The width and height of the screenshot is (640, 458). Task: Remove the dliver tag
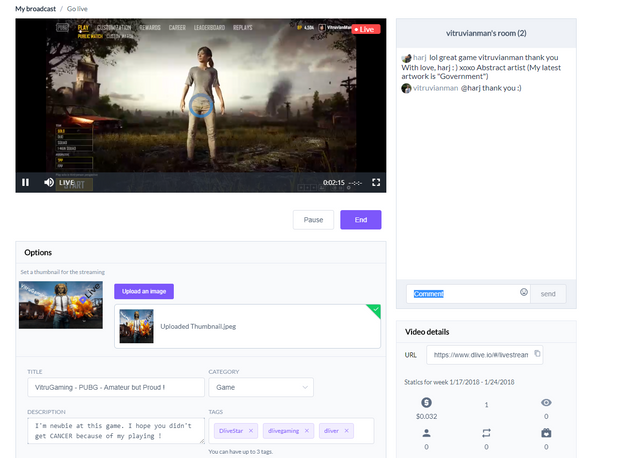point(347,431)
